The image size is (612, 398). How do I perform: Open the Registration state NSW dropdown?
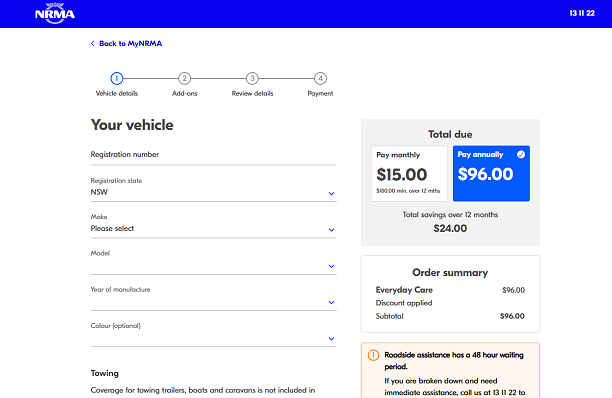click(213, 189)
